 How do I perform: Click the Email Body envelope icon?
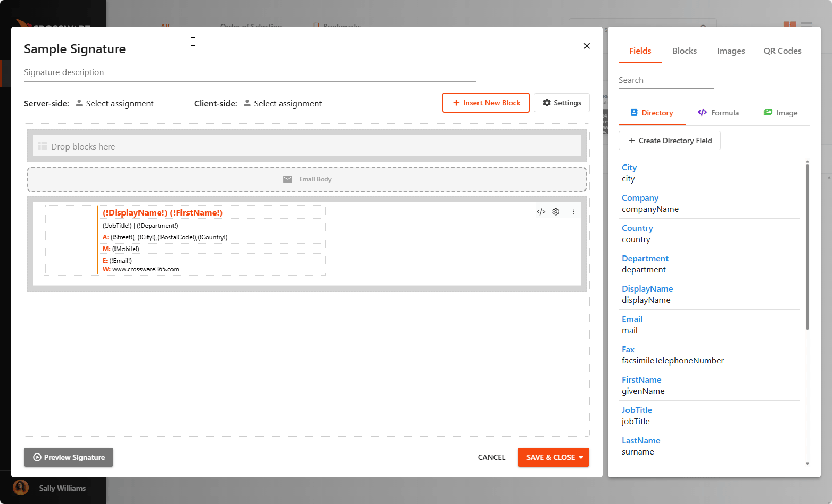point(287,179)
